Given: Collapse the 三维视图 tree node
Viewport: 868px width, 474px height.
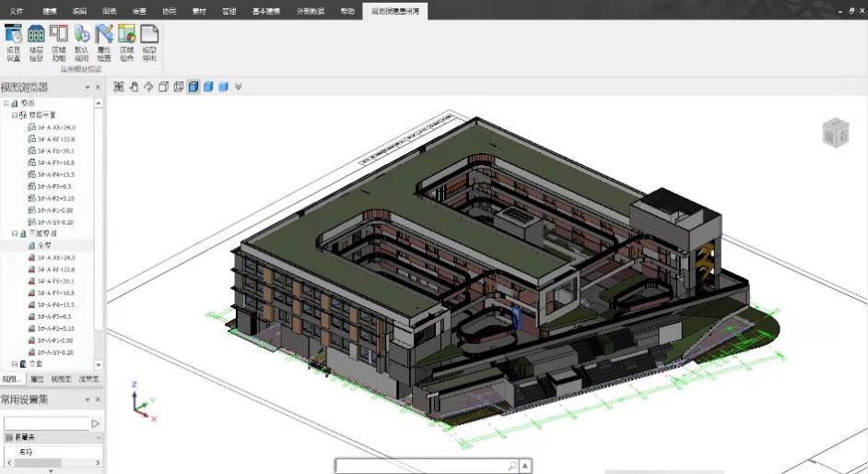Looking at the screenshot, I should 14,234.
